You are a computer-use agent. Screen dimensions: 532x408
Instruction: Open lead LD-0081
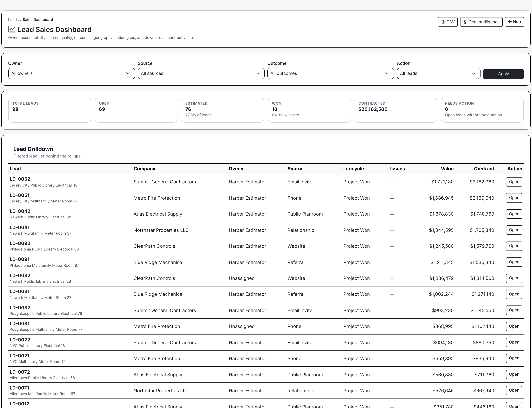pyautogui.click(x=514, y=326)
